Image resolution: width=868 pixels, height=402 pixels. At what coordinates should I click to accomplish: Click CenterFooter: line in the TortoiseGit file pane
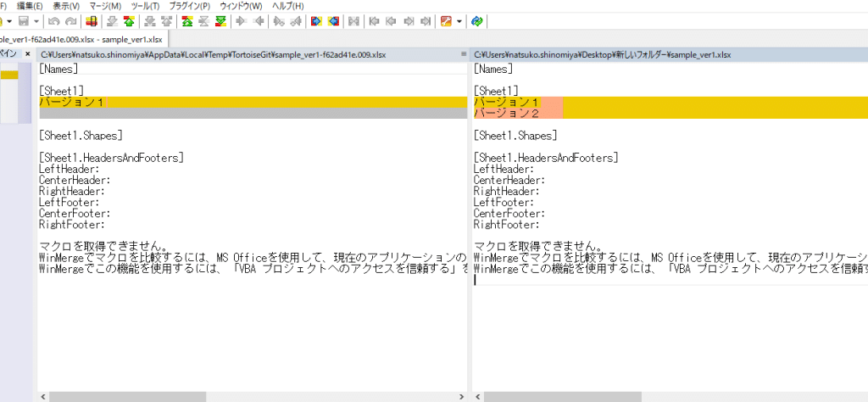75,213
